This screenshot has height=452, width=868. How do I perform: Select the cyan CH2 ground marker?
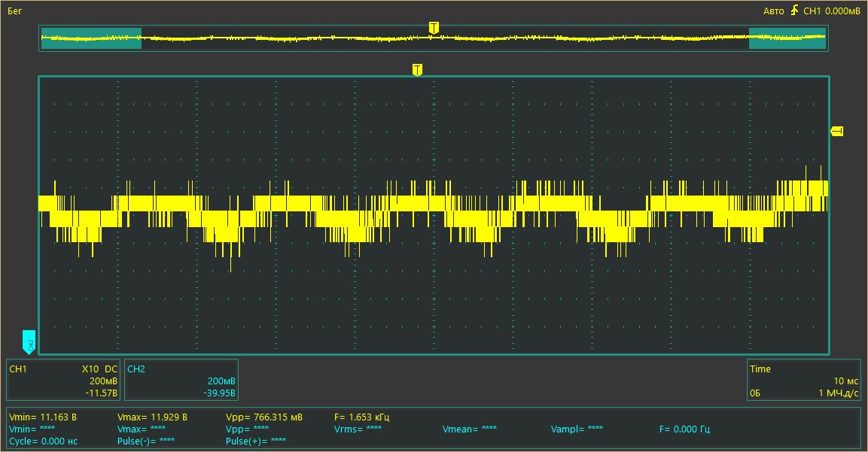pyautogui.click(x=29, y=342)
